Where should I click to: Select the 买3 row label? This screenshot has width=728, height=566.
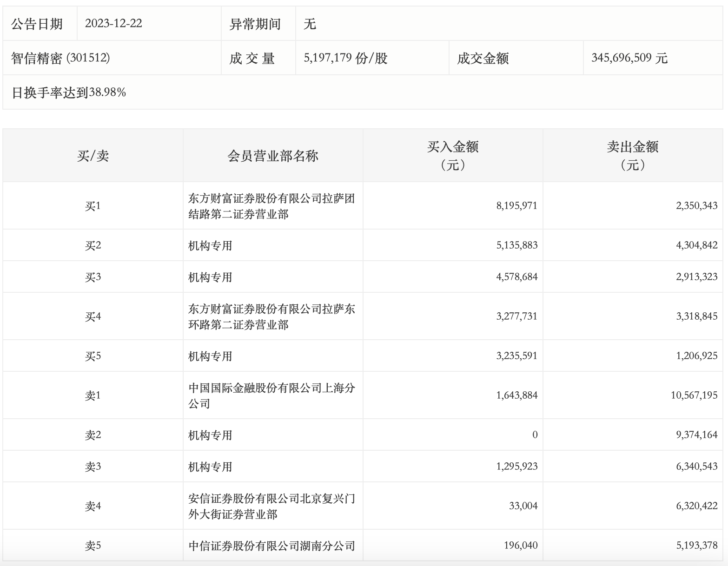pyautogui.click(x=93, y=277)
